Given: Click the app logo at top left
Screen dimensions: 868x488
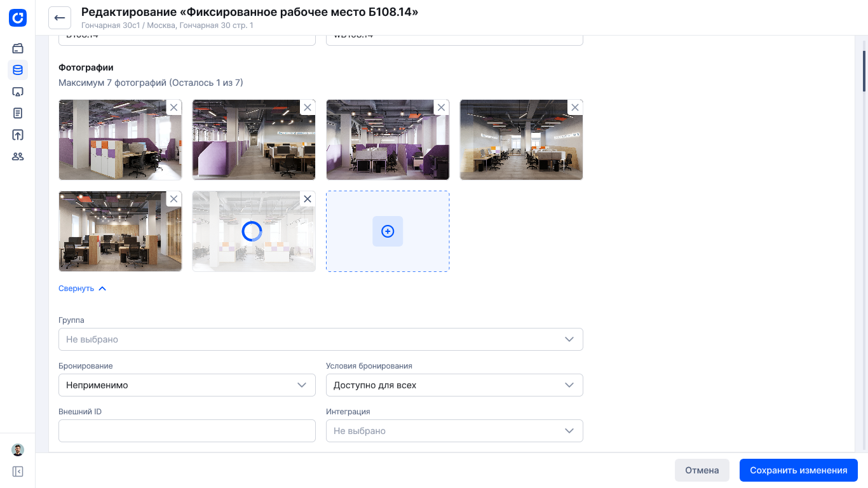Looking at the screenshot, I should point(18,18).
